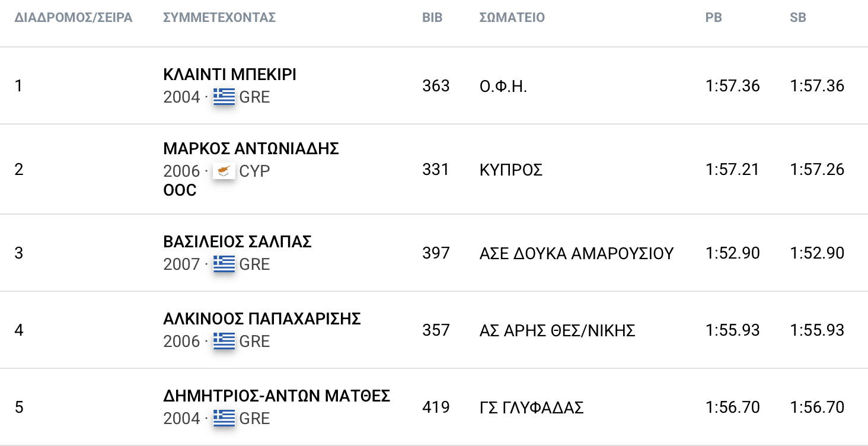Screen dimensions: 868x446
Task: Select the ΔΙΑΔΡΟΜΟΣ/ΣΕΙΡΑ column header
Action: [74, 18]
